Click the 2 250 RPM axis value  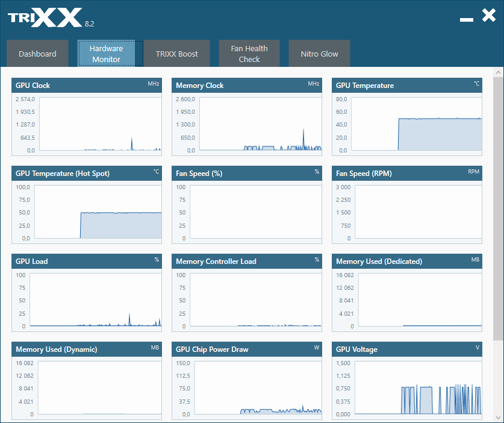[343, 200]
